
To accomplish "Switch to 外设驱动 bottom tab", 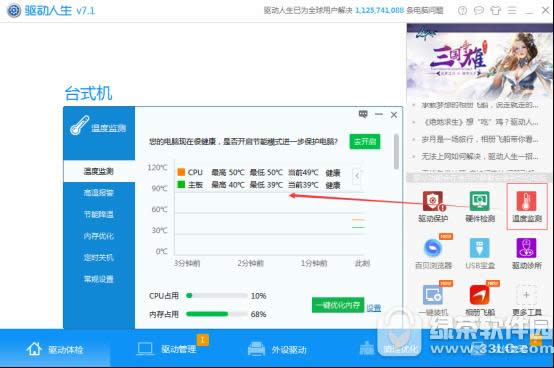I will 277,349.
